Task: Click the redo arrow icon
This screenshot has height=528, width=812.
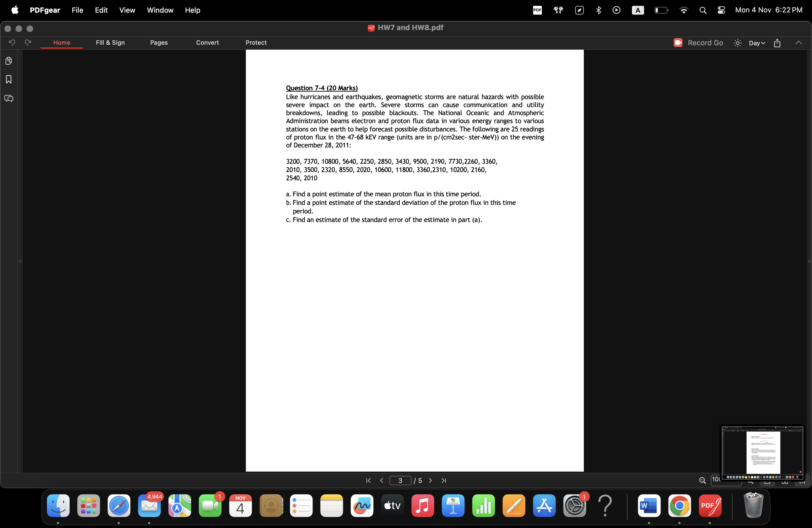Action: [28, 42]
